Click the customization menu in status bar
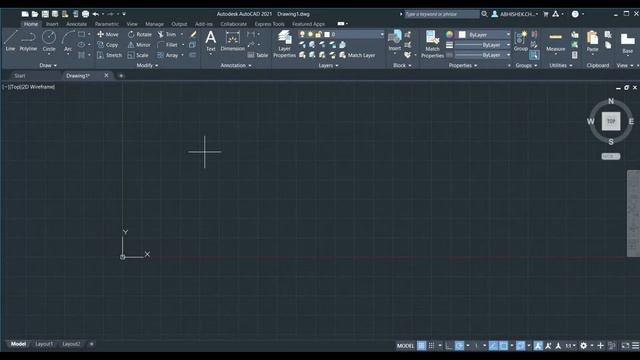Viewport: 640px width, 360px height. [636, 346]
